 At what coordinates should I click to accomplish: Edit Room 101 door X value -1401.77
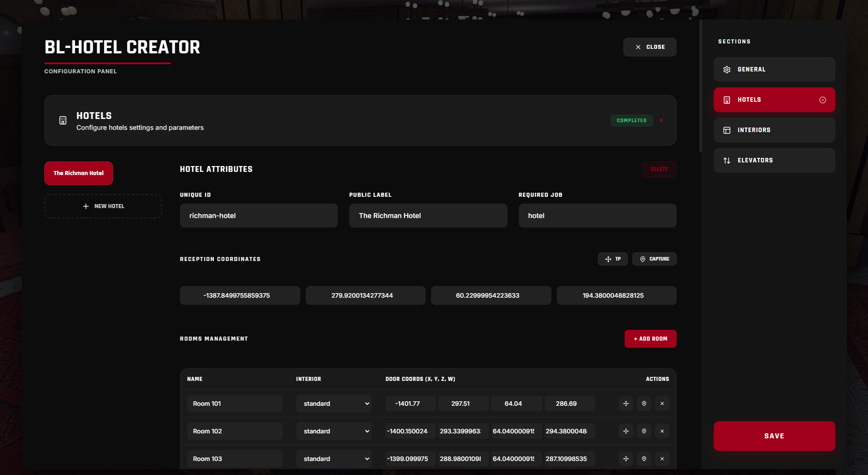[410, 404]
